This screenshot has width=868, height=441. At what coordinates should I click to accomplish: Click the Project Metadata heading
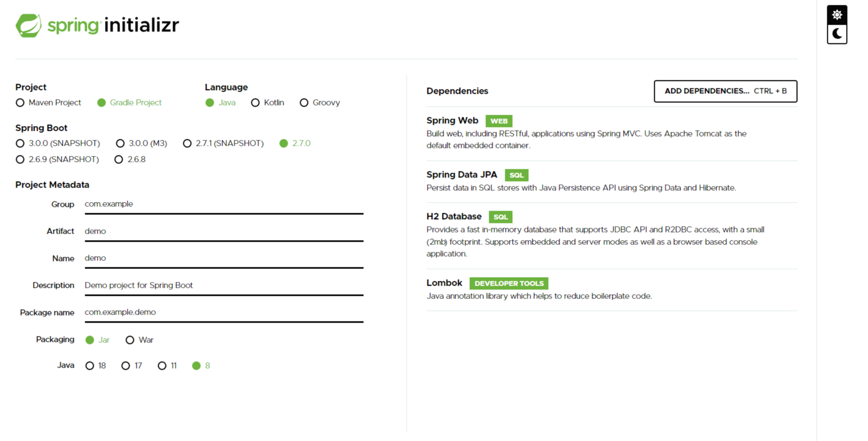52,185
